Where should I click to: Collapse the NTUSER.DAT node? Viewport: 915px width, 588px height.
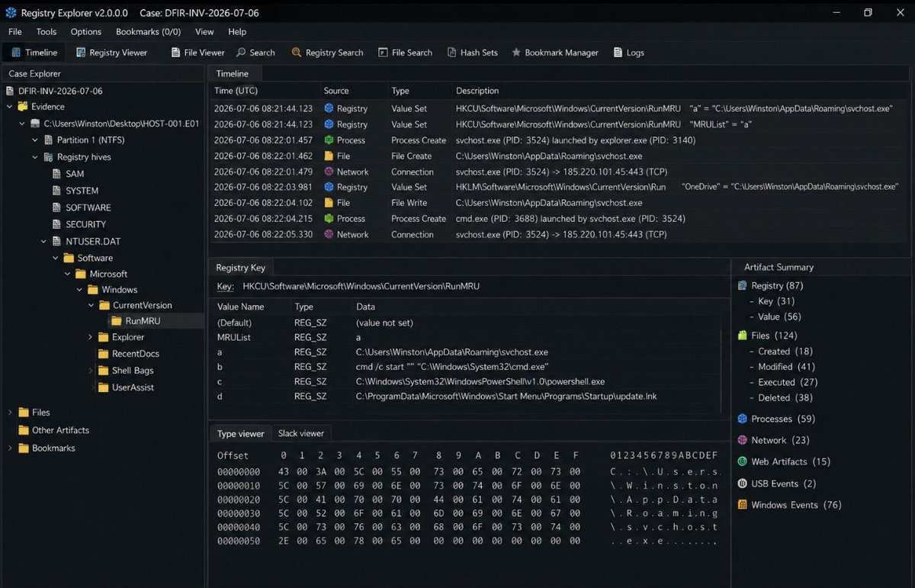coord(45,241)
